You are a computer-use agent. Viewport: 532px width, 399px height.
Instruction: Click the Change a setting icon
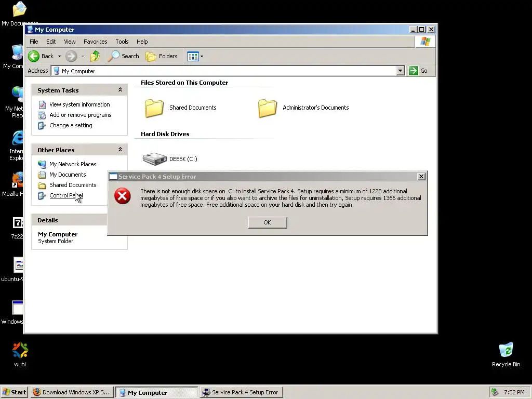(x=42, y=126)
